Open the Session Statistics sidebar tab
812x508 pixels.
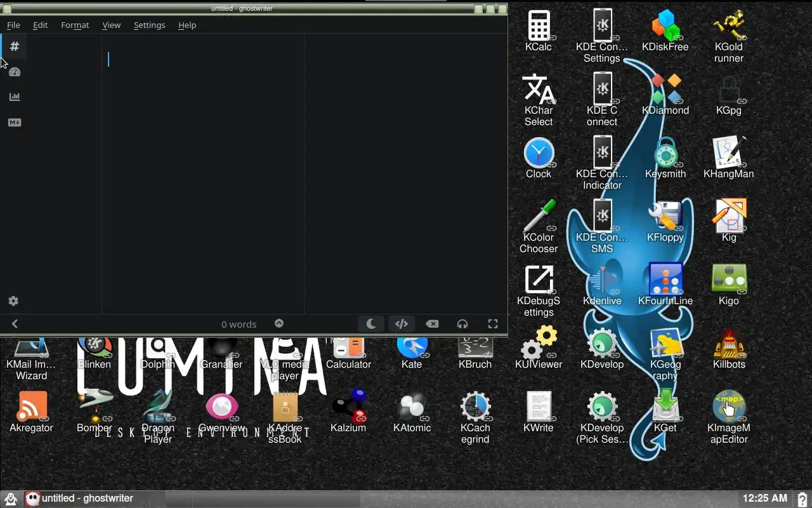15,72
